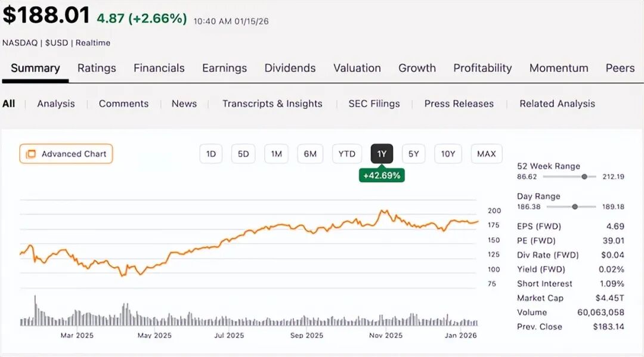644x357 pixels.
Task: Show Transcripts & Insights items
Action: pos(273,104)
